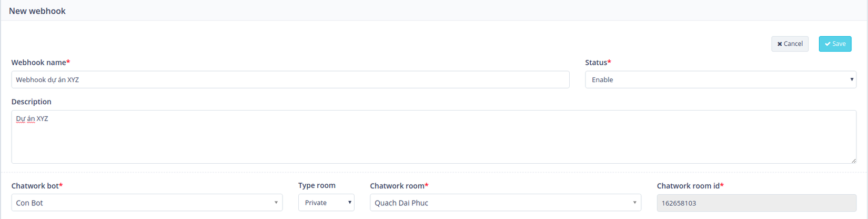Click the Chatwork room dropdown arrow
This screenshot has height=219, width=868.
click(634, 203)
